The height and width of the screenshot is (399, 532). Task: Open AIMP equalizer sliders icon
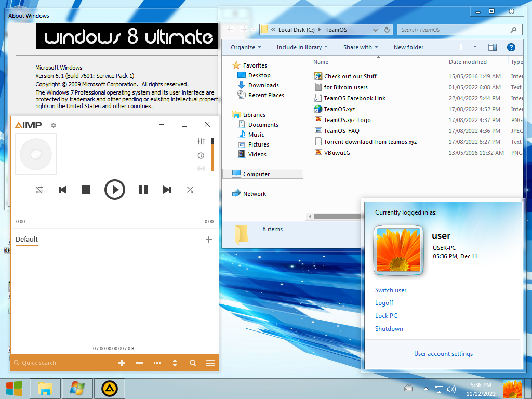click(201, 141)
